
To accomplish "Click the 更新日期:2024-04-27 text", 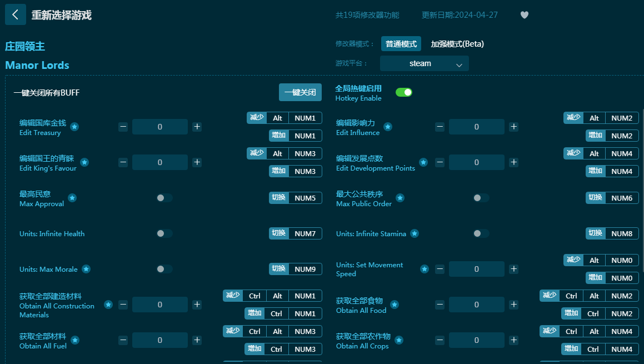I will [x=460, y=15].
